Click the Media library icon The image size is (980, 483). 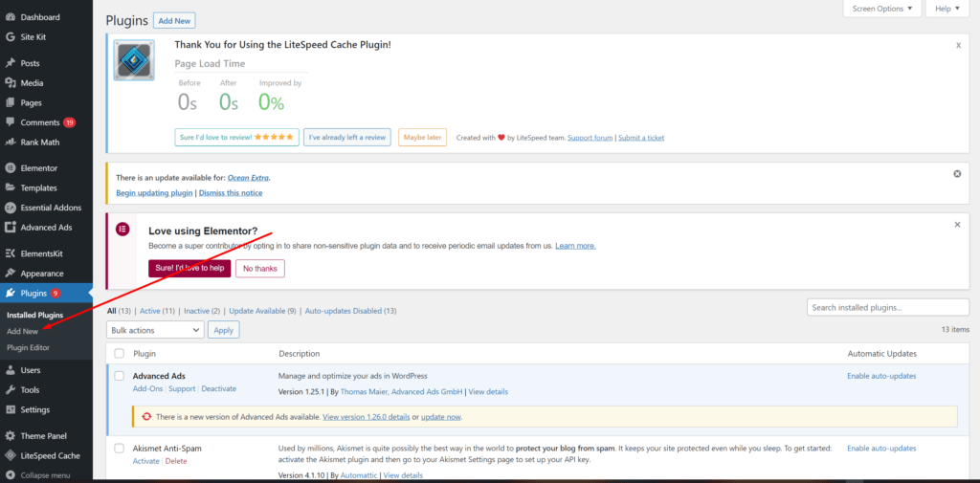coord(10,83)
